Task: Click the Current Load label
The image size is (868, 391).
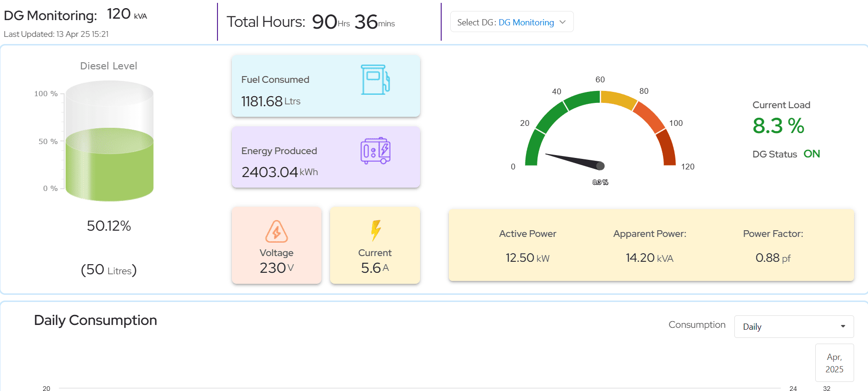Action: (x=781, y=105)
